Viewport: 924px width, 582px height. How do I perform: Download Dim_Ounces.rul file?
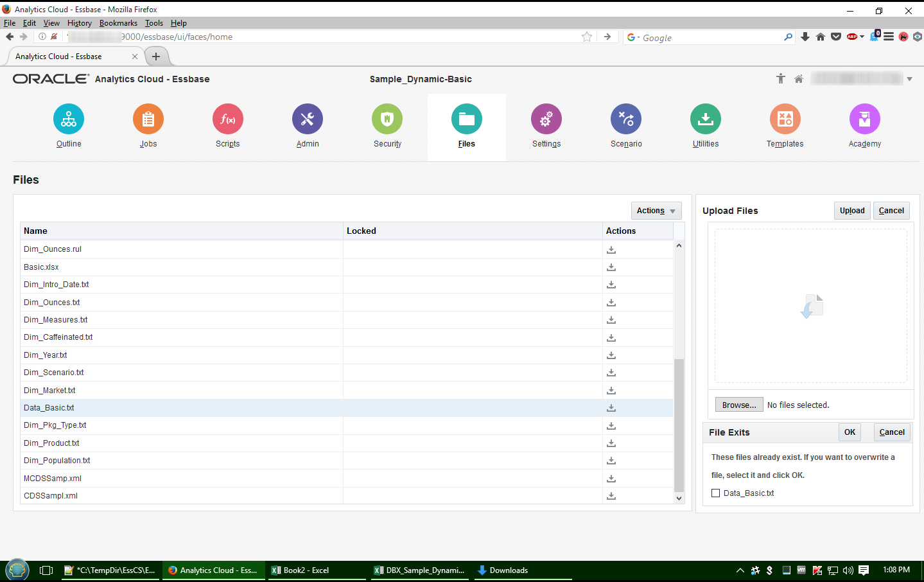[611, 249]
